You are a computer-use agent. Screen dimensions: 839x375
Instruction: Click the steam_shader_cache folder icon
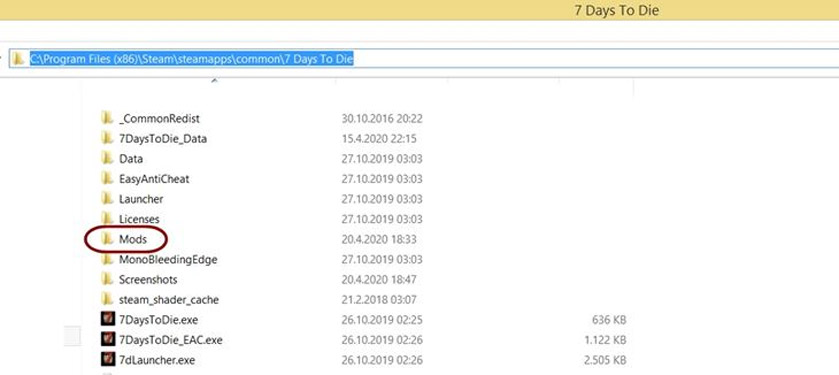[108, 299]
